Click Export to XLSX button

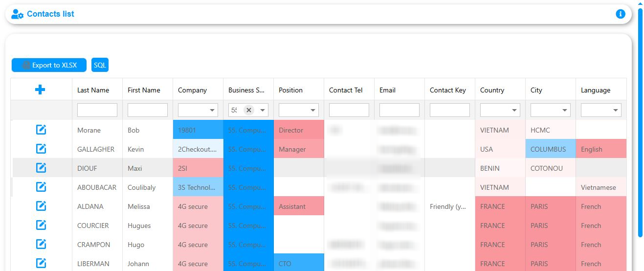[x=49, y=65]
